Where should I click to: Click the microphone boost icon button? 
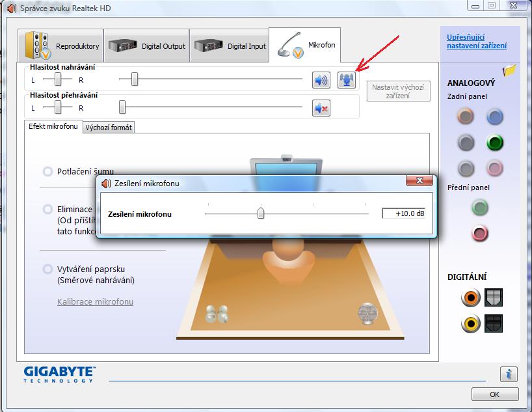(347, 80)
